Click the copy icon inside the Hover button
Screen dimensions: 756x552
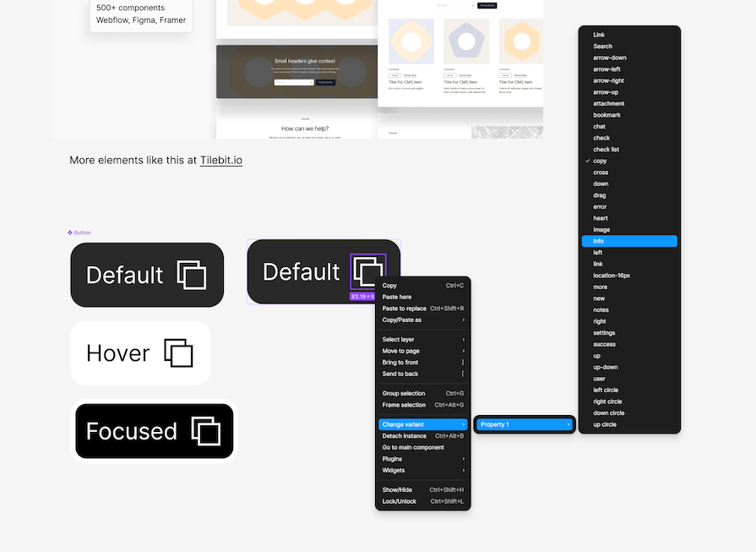pos(178,353)
